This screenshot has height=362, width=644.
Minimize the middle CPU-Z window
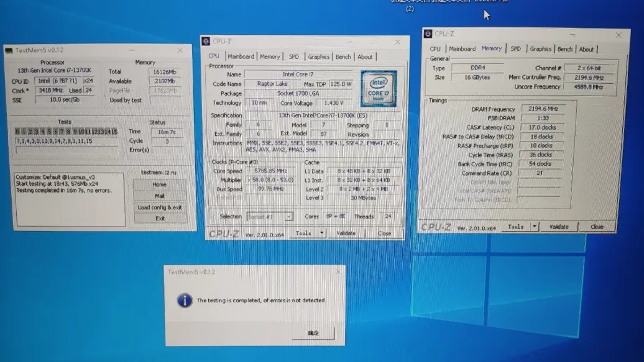pos(350,42)
